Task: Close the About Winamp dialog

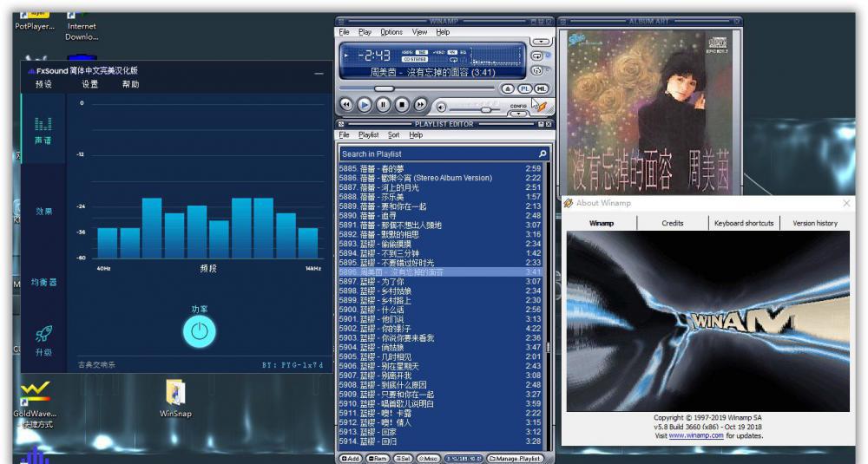Action: [x=846, y=203]
